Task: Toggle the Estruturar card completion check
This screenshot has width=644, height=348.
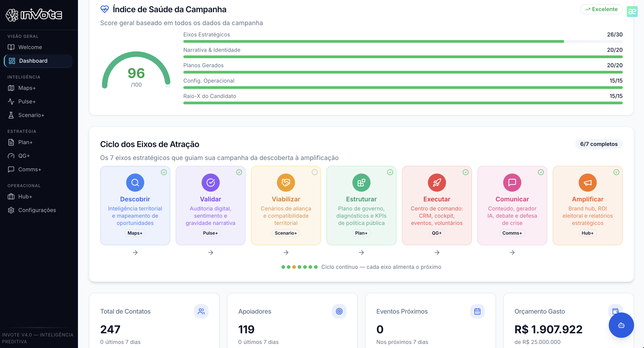Action: [390, 172]
